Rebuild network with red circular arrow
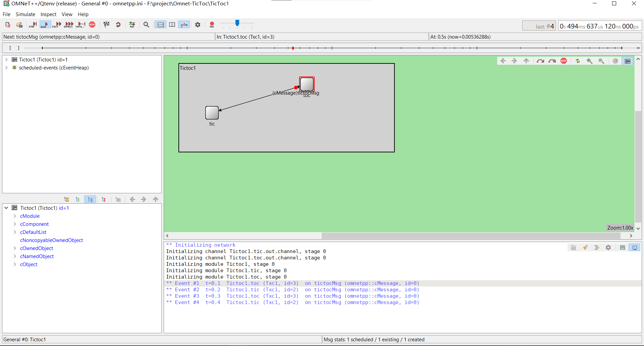644x346 pixels. (118, 24)
